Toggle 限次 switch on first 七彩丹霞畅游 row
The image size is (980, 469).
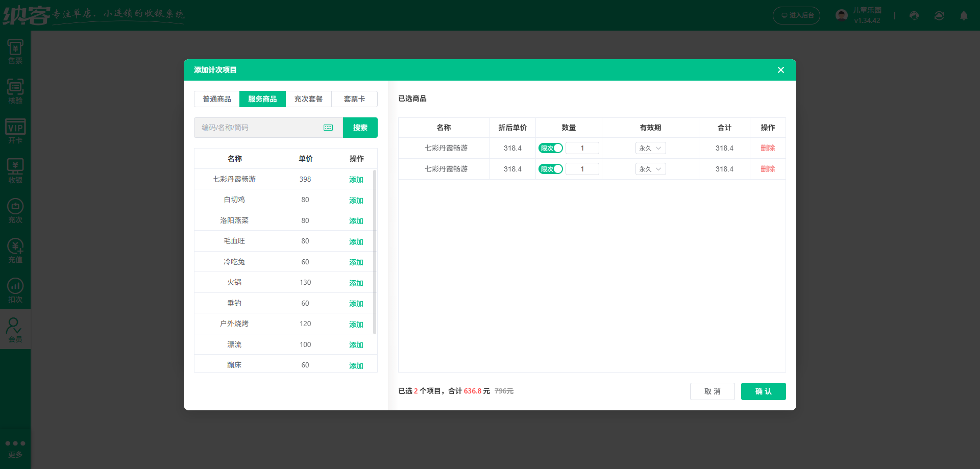[x=551, y=147]
